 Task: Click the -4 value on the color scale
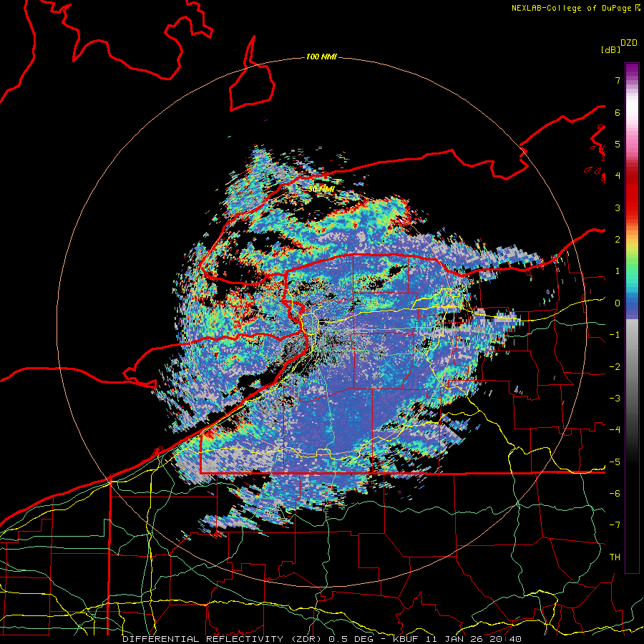(615, 430)
